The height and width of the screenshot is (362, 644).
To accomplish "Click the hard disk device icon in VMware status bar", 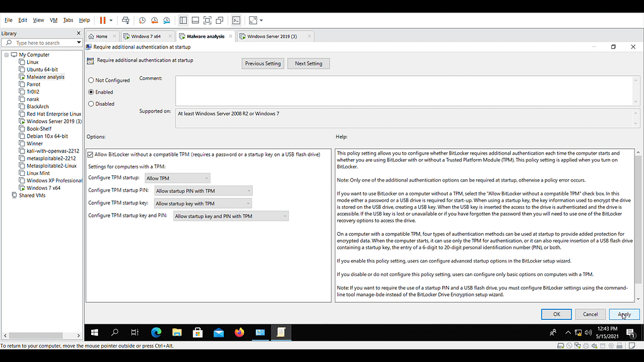I will click(560, 346).
